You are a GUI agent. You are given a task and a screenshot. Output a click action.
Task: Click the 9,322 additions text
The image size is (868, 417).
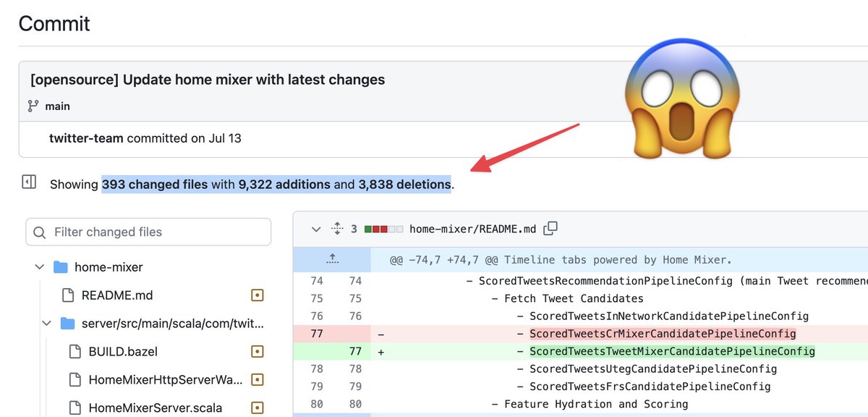pyautogui.click(x=284, y=185)
